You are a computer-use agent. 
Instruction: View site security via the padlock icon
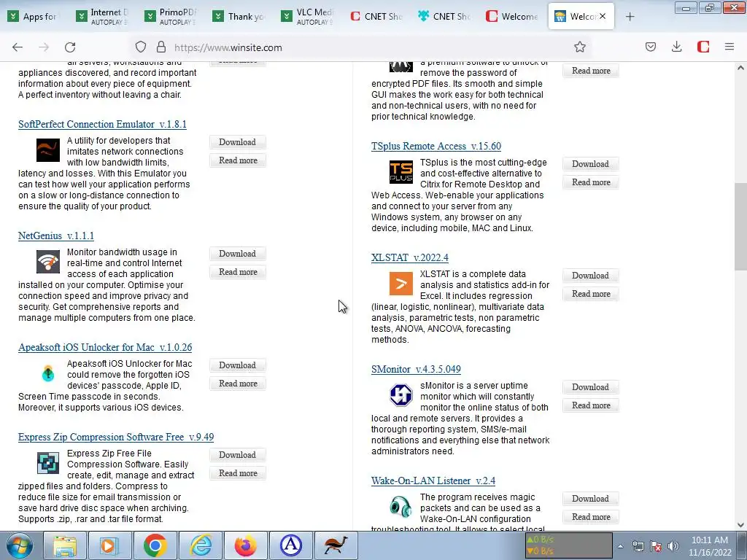tap(161, 47)
